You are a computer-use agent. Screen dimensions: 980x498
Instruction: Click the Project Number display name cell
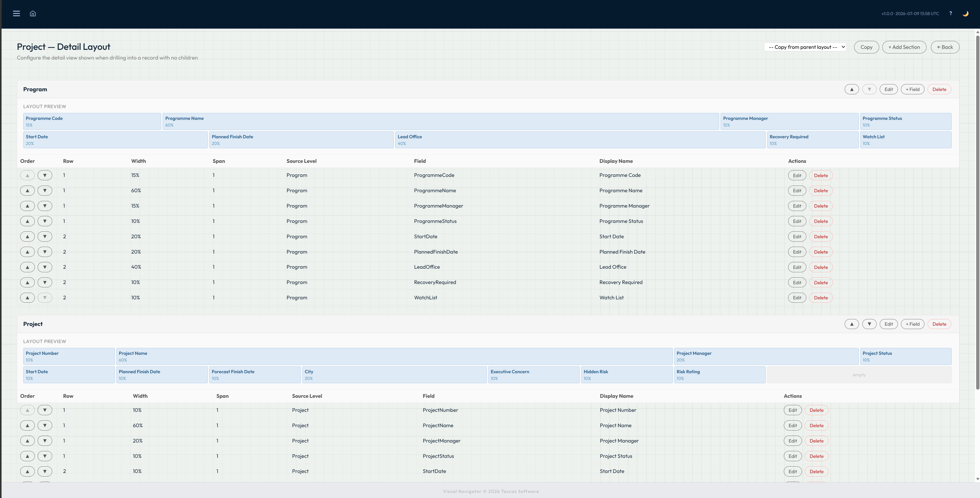[618, 410]
